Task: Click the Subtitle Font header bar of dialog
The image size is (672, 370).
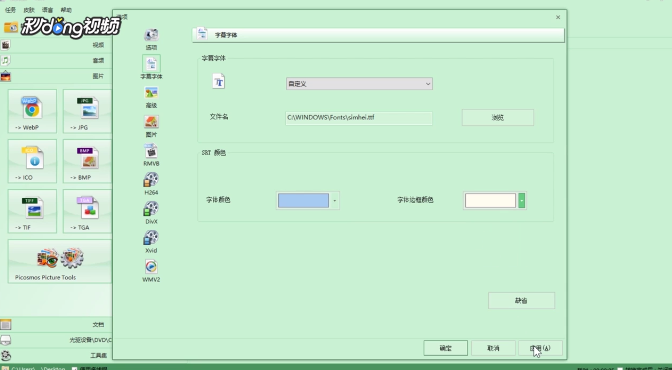Action: [378, 35]
